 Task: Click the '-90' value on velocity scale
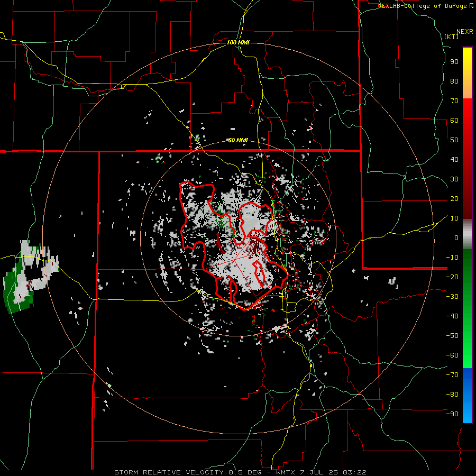[x=452, y=414]
